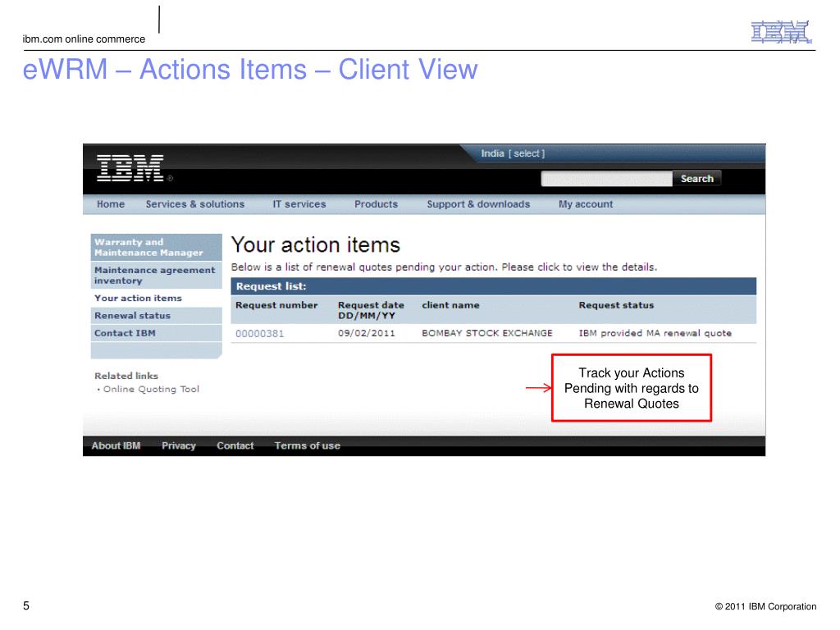Click the Request list table heading
The image size is (840, 630).
[x=271, y=286]
